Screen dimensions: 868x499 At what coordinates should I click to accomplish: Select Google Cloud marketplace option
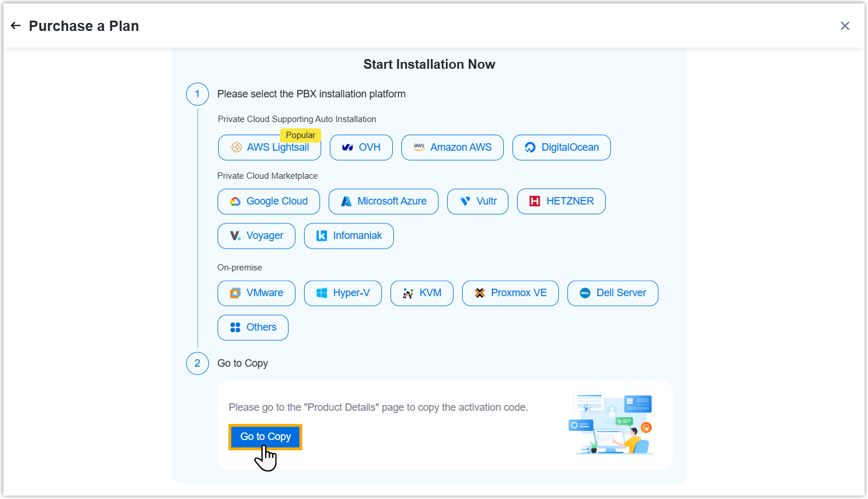click(269, 202)
